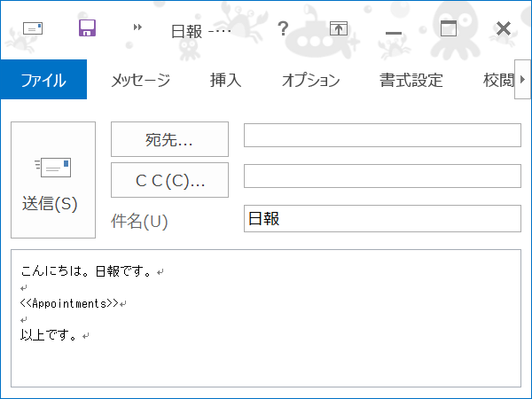532x399 pixels.
Task: Click the line 以上です。
Action: coord(49,335)
